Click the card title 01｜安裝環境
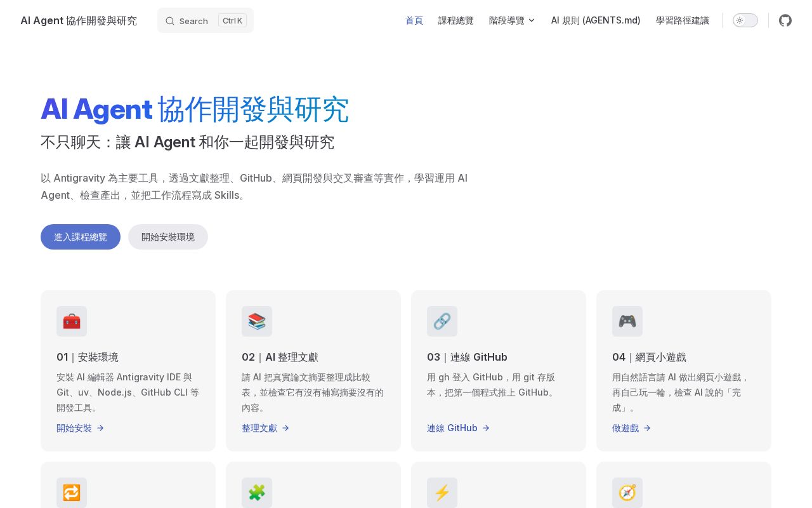 click(x=88, y=357)
